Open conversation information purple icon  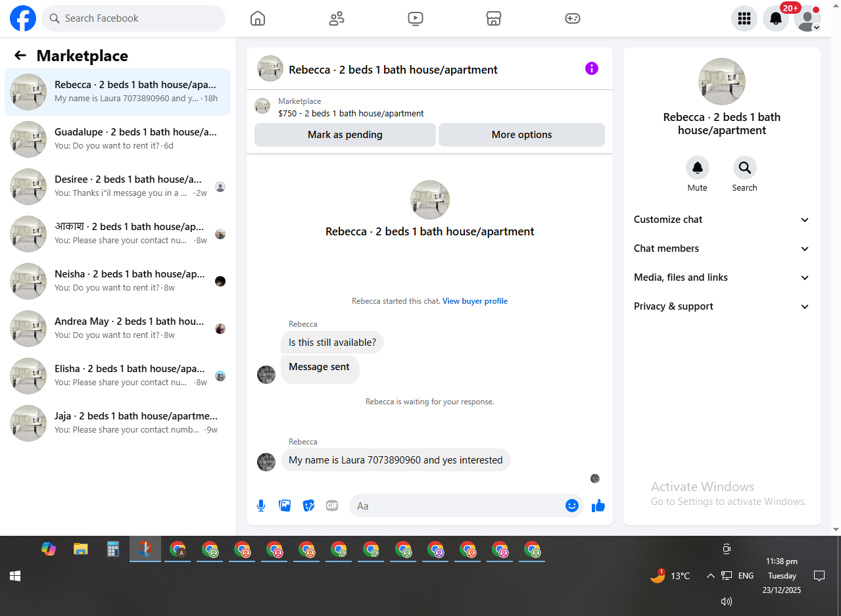(592, 68)
